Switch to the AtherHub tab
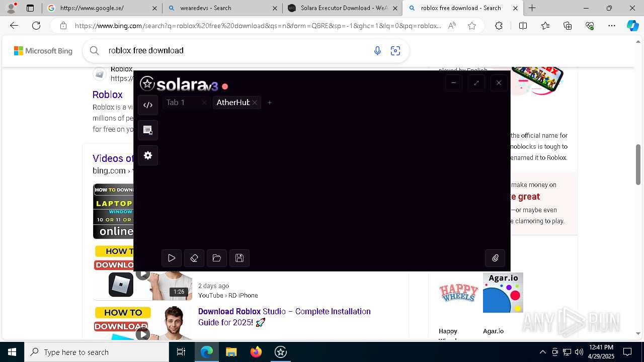 coord(233,103)
